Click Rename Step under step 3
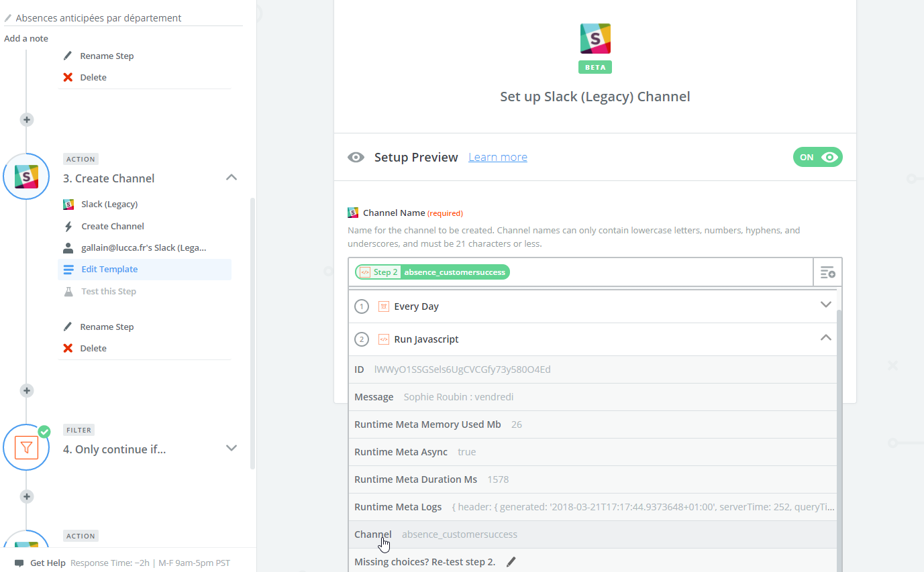924x572 pixels. point(107,327)
